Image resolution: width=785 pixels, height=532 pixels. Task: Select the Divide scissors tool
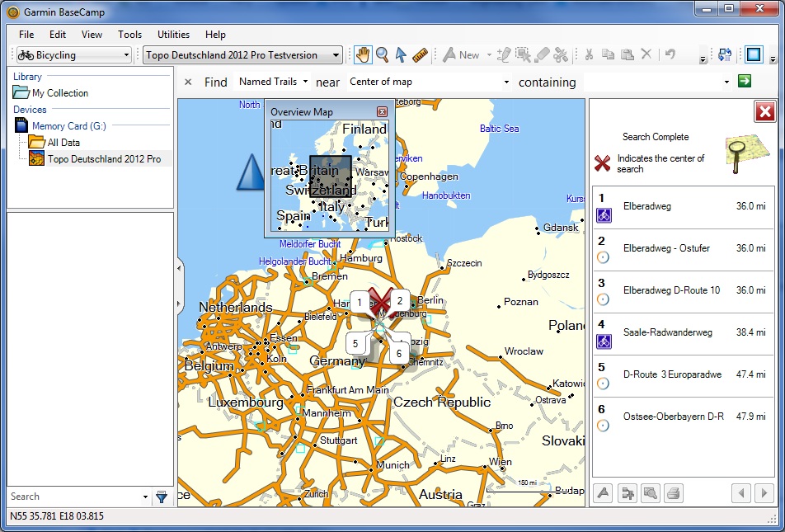pos(561,54)
